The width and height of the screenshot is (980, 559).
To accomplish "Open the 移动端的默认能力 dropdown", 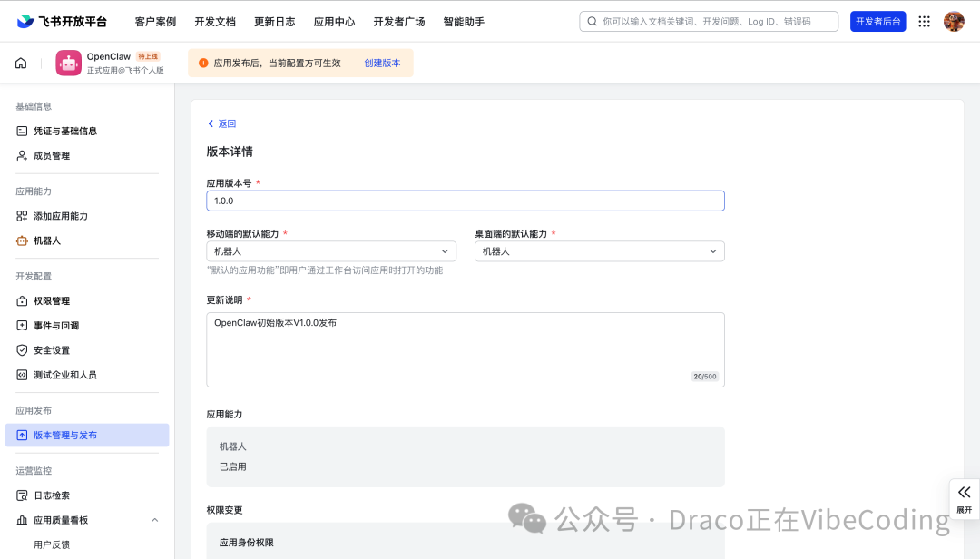I will [x=331, y=250].
